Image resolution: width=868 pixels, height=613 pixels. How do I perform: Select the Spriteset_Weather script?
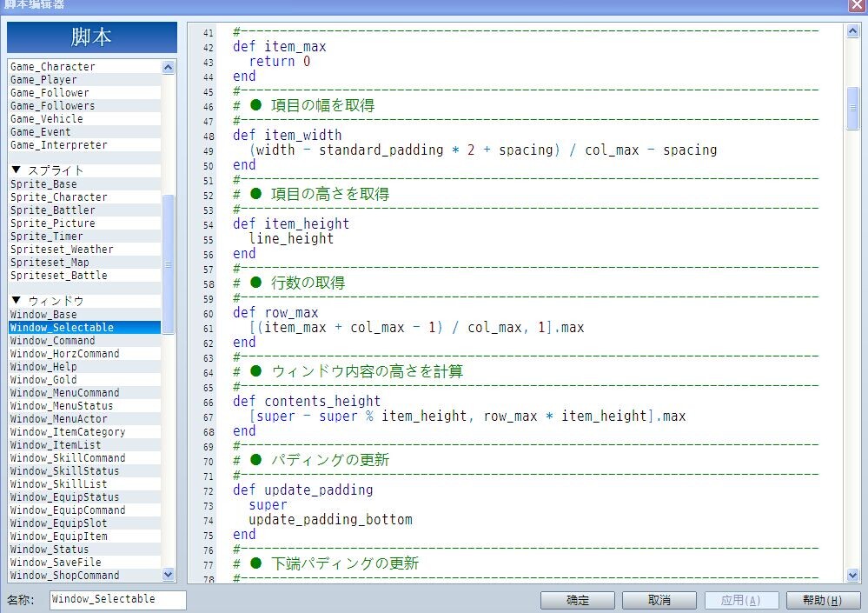coord(85,250)
